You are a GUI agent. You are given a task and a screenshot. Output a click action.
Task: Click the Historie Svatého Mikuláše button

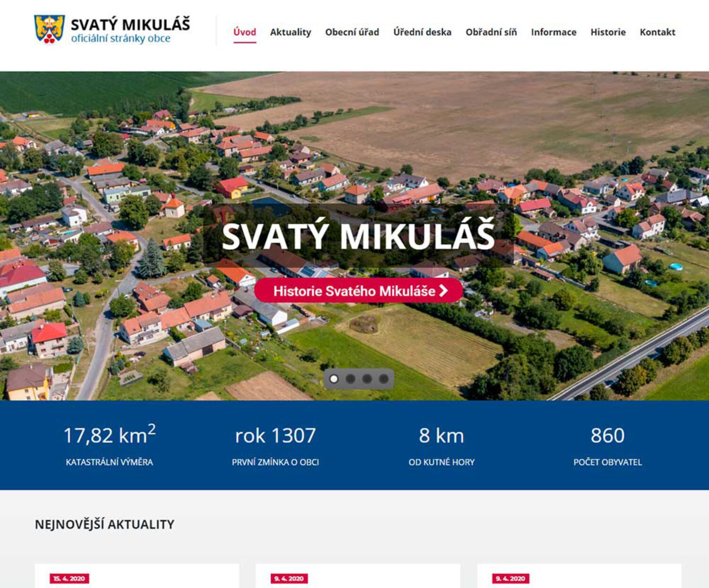pos(359,290)
